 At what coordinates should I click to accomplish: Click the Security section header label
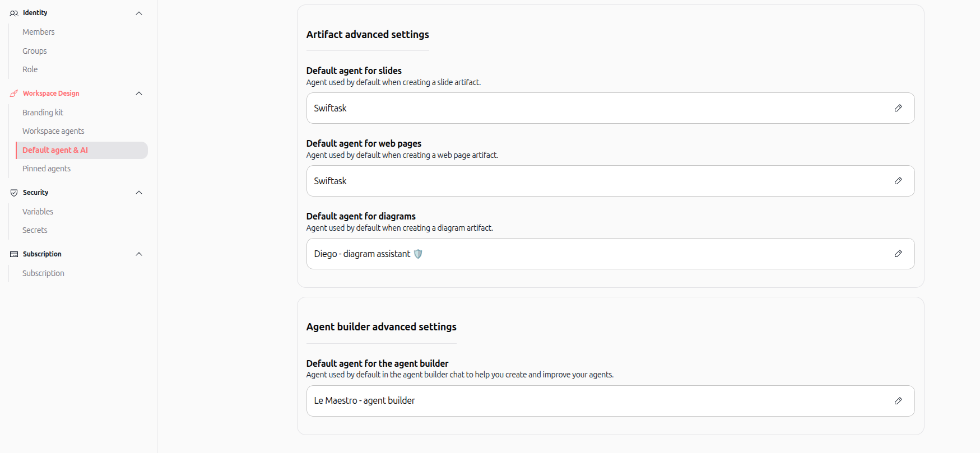(35, 193)
